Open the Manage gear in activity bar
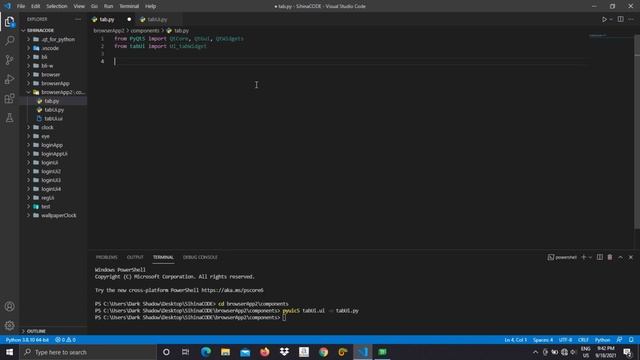640x360 pixels. coord(9,325)
